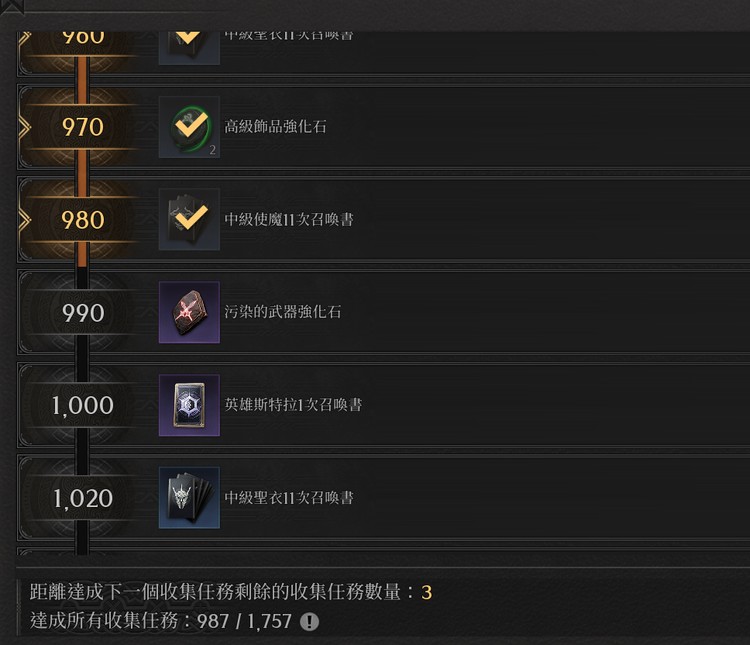This screenshot has height=645, width=750.
Task: Click the 中級使魔11次召喚書 item name
Action: pyautogui.click(x=289, y=219)
